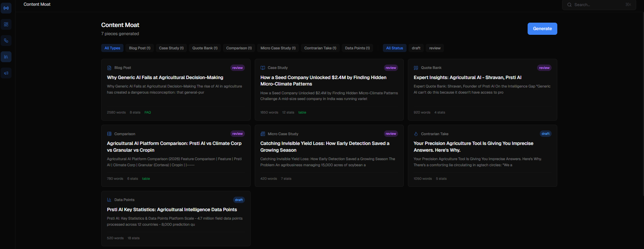The image size is (644, 249).
Task: Click '18 stats' on the Data Points card
Action: click(134, 238)
